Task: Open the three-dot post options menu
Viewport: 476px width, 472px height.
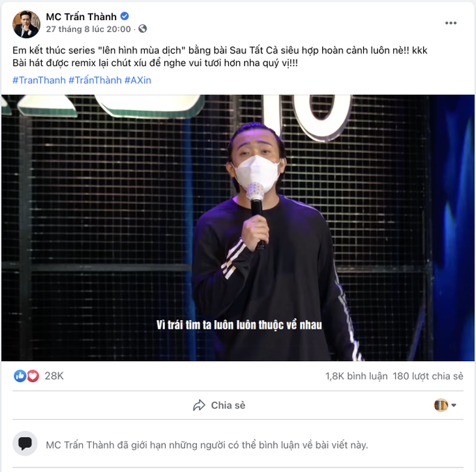Action: point(451,23)
